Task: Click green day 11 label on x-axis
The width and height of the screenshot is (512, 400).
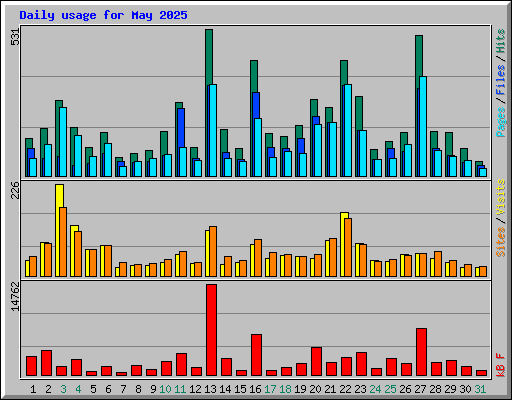Action: tap(180, 389)
